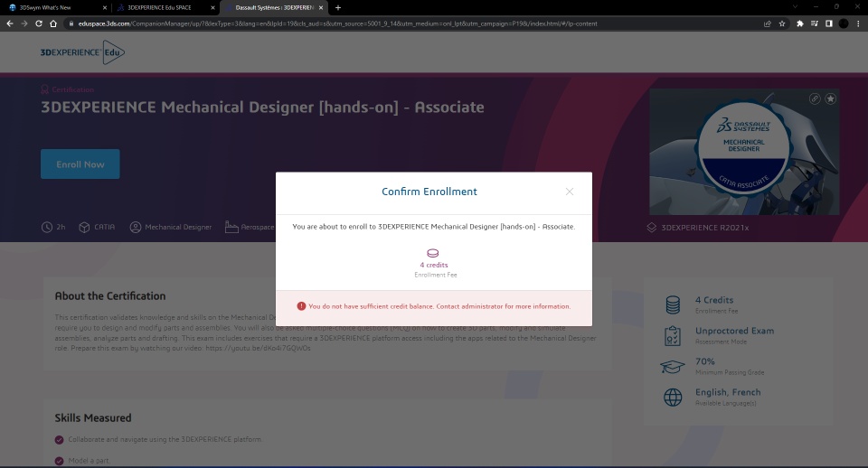Close the Confirm Enrollment dialog
Screen dimensions: 868x468
tap(569, 192)
